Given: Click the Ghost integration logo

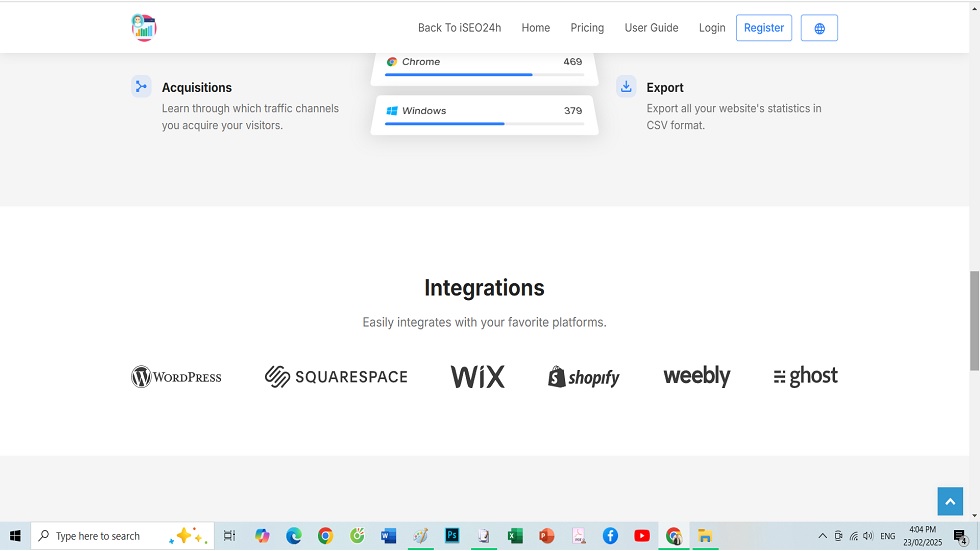Looking at the screenshot, I should (x=806, y=376).
